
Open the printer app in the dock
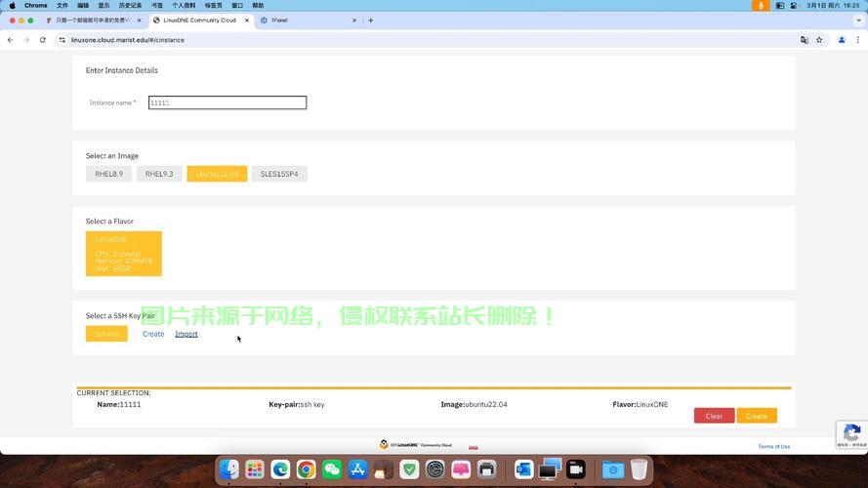(x=486, y=469)
